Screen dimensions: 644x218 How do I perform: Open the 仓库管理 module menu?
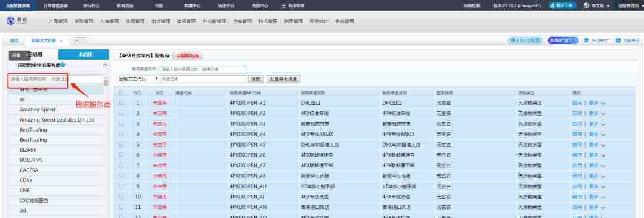pyautogui.click(x=242, y=21)
